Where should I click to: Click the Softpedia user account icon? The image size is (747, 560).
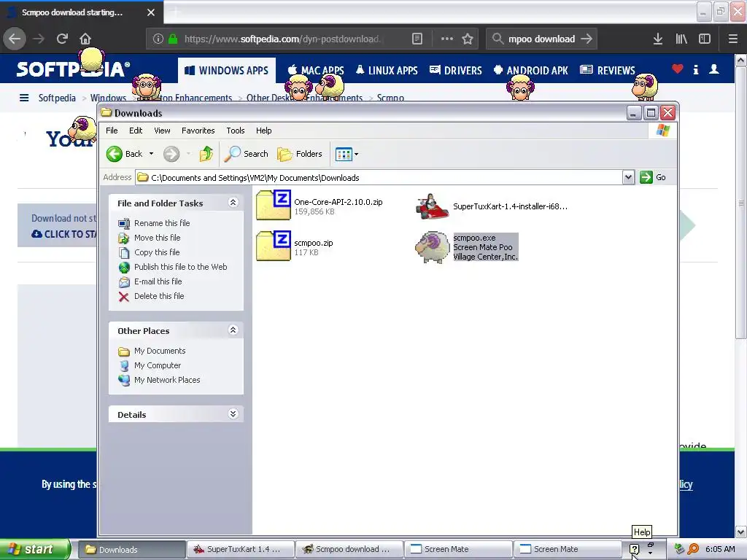point(714,69)
